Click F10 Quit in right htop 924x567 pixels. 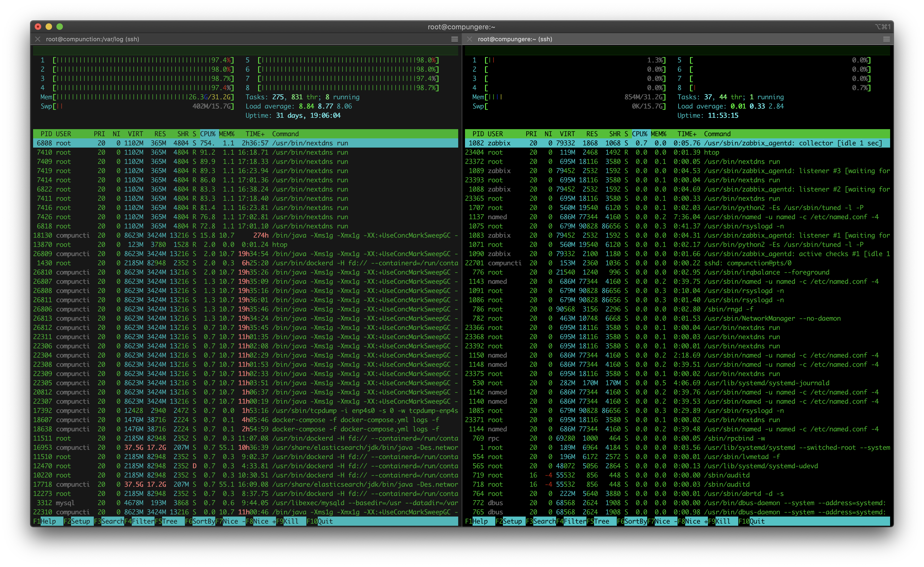tap(752, 521)
